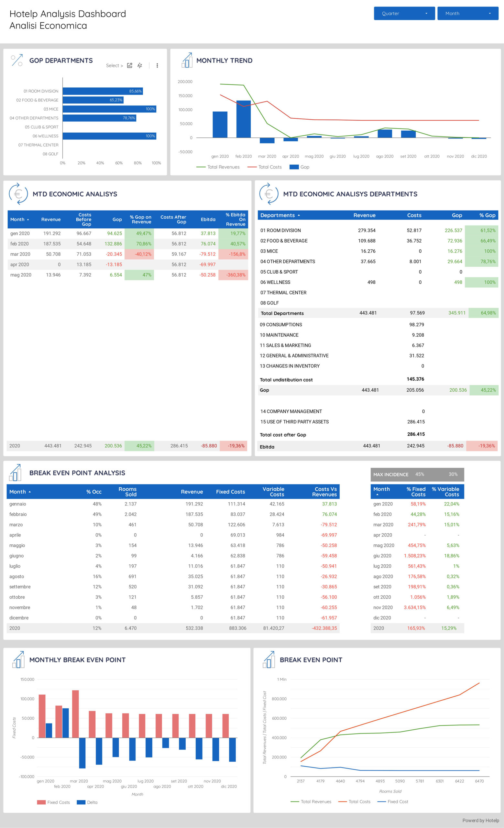Click the percent icon beside GOP Departments title
This screenshot has width=504, height=828.
[x=17, y=60]
